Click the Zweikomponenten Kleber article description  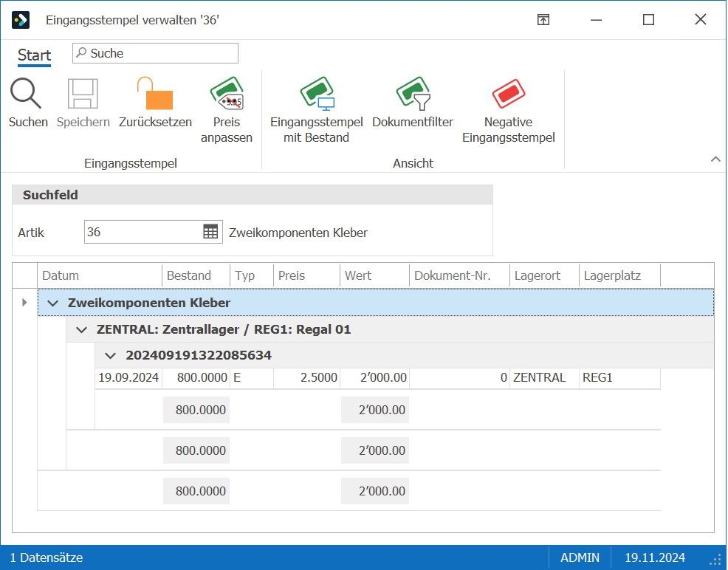[x=298, y=233]
